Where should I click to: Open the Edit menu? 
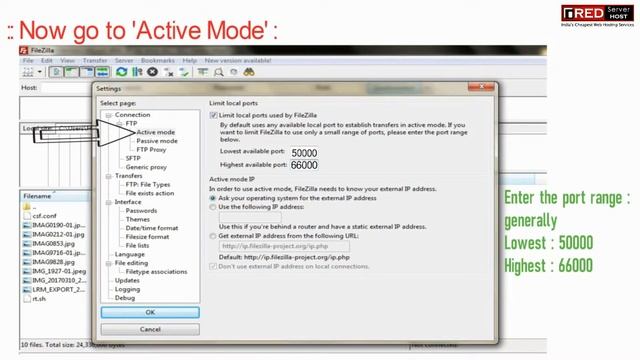coord(47,60)
